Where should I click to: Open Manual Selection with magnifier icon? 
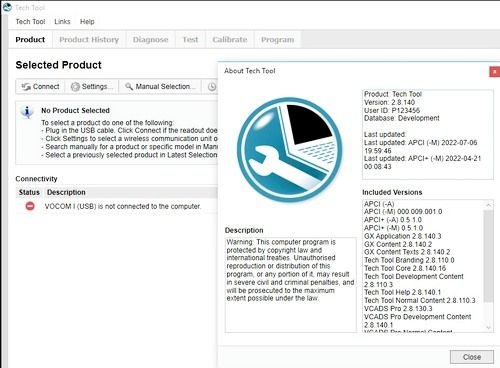(x=160, y=87)
